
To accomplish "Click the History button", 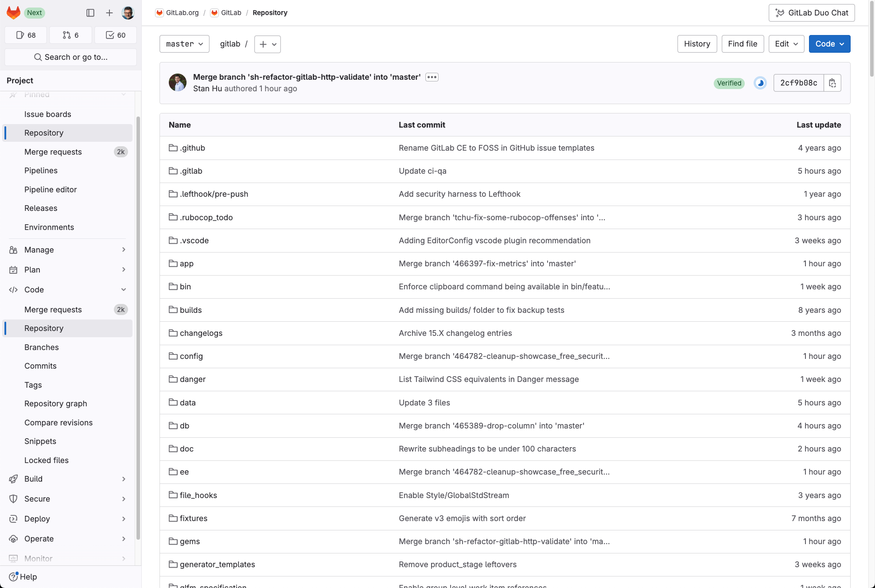I will coord(697,44).
